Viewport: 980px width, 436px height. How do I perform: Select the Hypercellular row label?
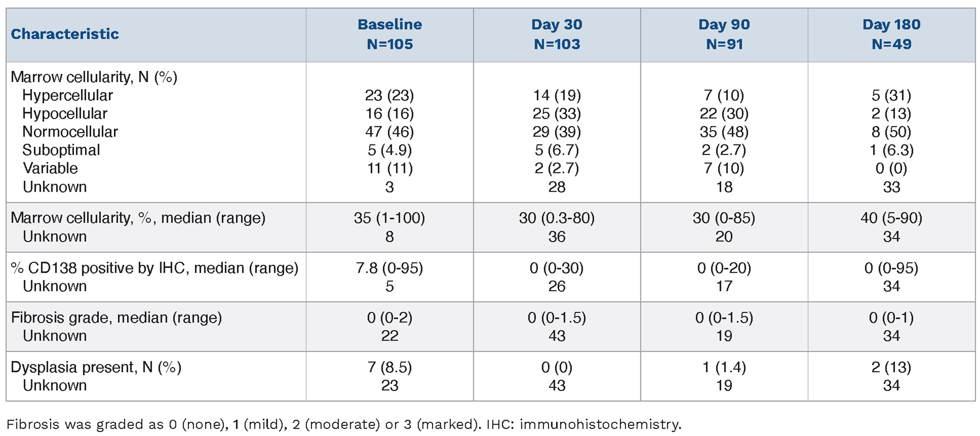pos(68,95)
